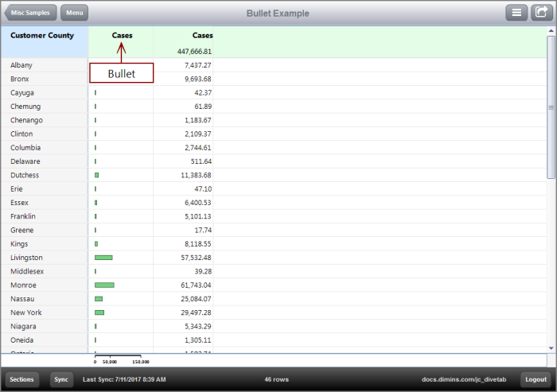Image resolution: width=557 pixels, height=392 pixels.
Task: Select the Albany row
Action: (274, 65)
